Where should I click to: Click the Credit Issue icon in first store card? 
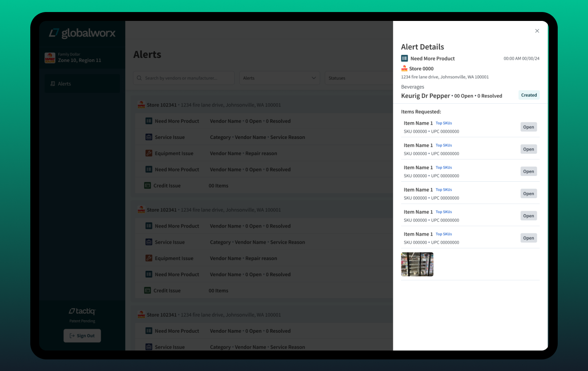tap(147, 185)
